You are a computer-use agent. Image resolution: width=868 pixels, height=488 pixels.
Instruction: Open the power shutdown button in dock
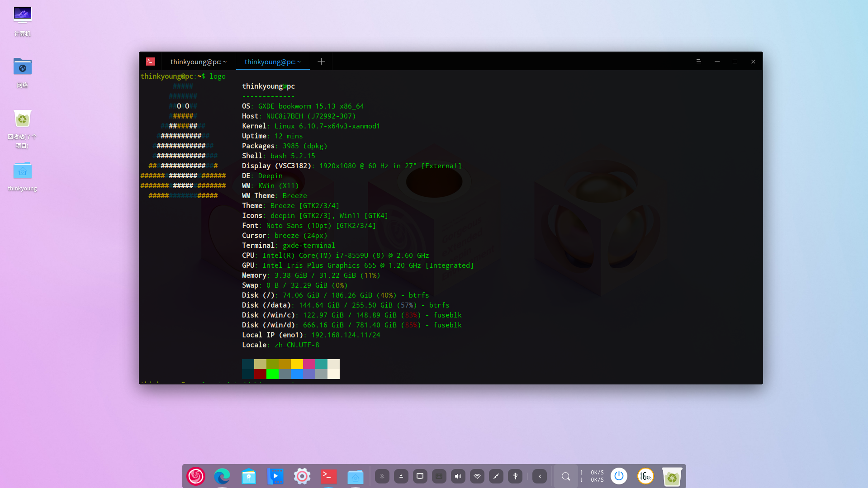click(619, 476)
